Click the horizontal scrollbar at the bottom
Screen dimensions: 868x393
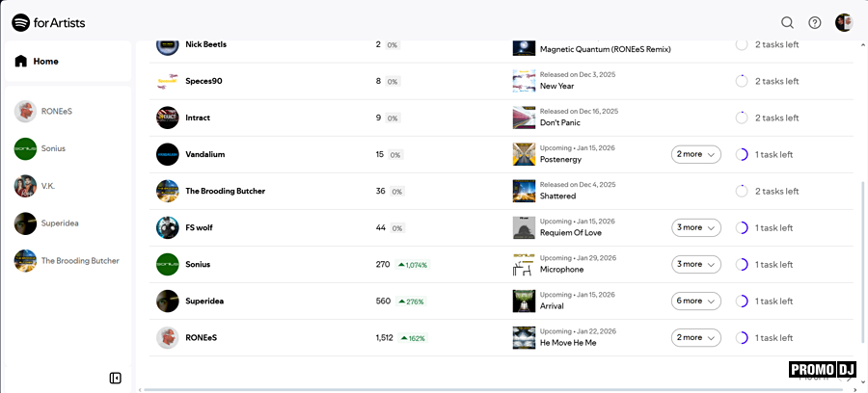pos(463,389)
